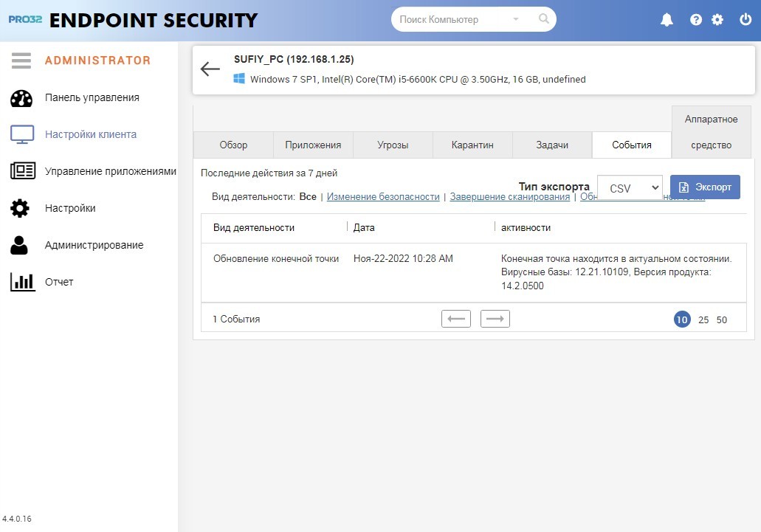
Task: Open Управление приложениями menu item
Action: [110, 171]
